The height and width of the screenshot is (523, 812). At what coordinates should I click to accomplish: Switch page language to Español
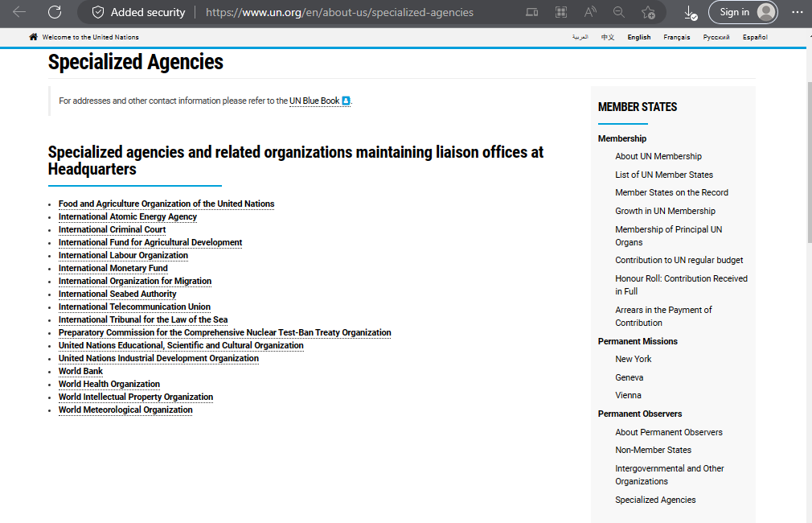pos(755,37)
